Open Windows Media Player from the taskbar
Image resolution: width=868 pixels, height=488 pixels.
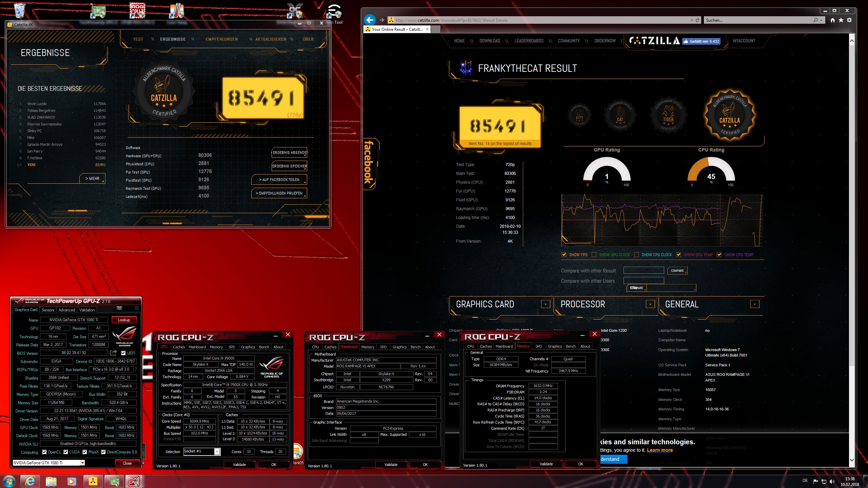[x=72, y=481]
